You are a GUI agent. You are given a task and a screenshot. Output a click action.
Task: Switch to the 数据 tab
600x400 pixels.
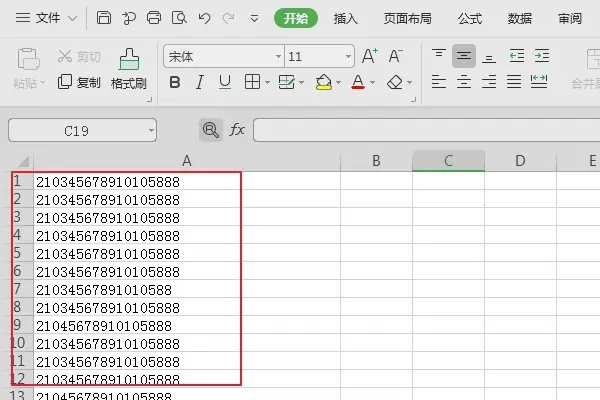(520, 18)
